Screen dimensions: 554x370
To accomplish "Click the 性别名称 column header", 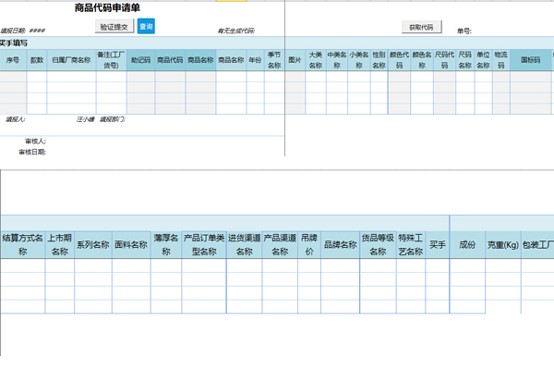I will [379, 60].
